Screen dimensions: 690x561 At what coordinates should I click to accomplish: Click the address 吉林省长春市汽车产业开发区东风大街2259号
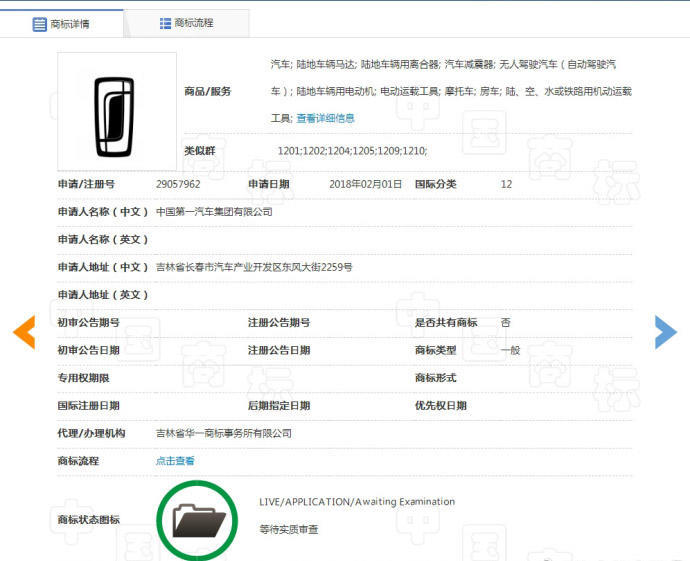point(254,267)
